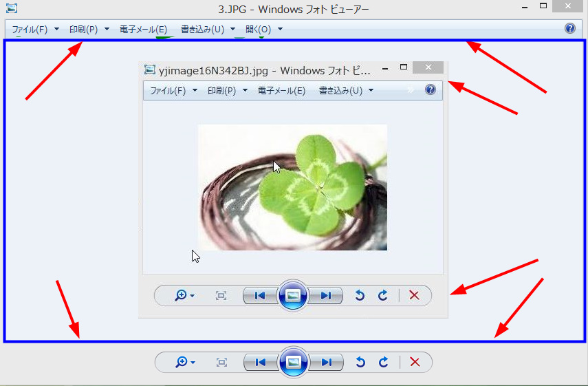Open the 開く(O) menu in the 3.JPG window
The width and height of the screenshot is (588, 386).
pos(264,30)
